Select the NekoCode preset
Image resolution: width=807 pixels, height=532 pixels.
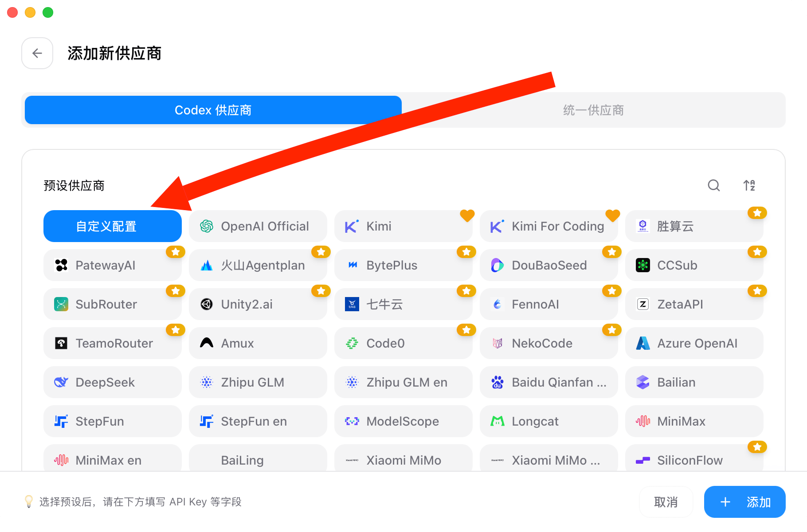[549, 343]
